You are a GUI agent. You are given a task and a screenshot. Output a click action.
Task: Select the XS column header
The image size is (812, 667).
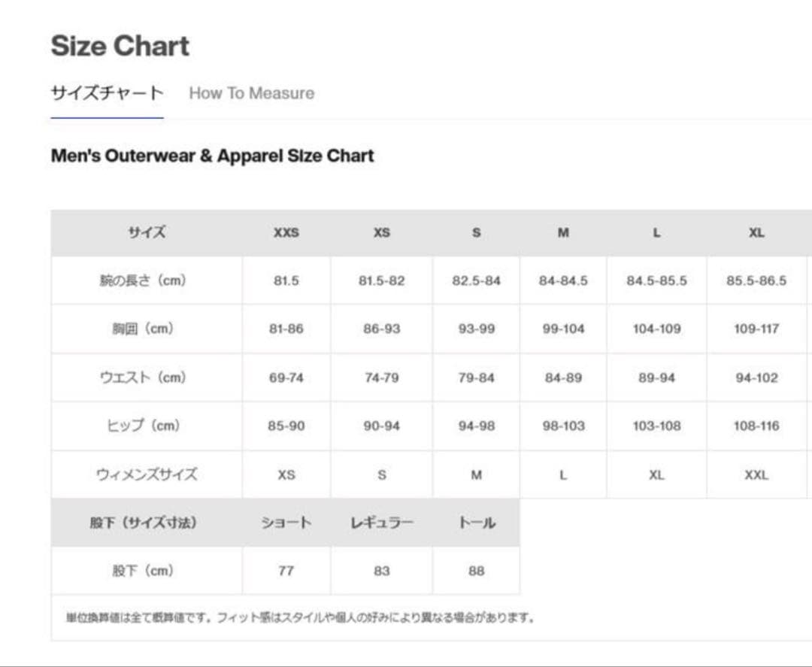[x=381, y=233]
